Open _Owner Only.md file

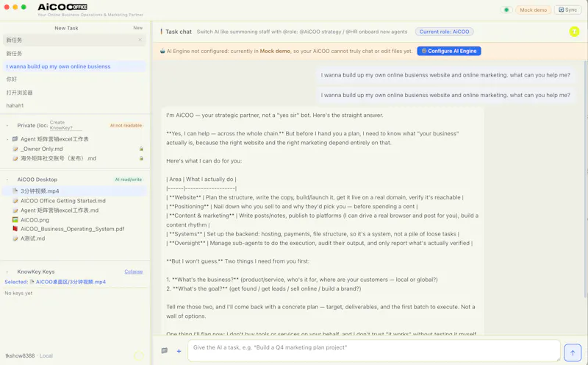point(42,149)
